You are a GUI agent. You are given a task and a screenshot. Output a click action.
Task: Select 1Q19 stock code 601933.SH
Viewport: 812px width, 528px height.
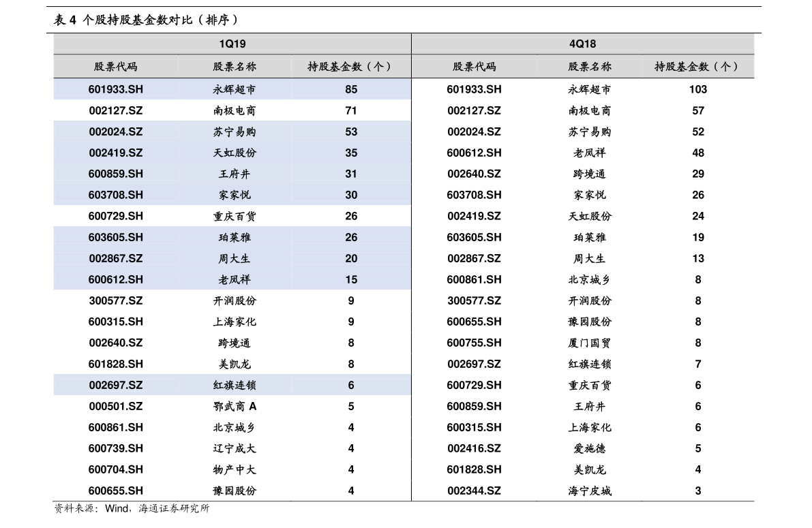coord(115,89)
